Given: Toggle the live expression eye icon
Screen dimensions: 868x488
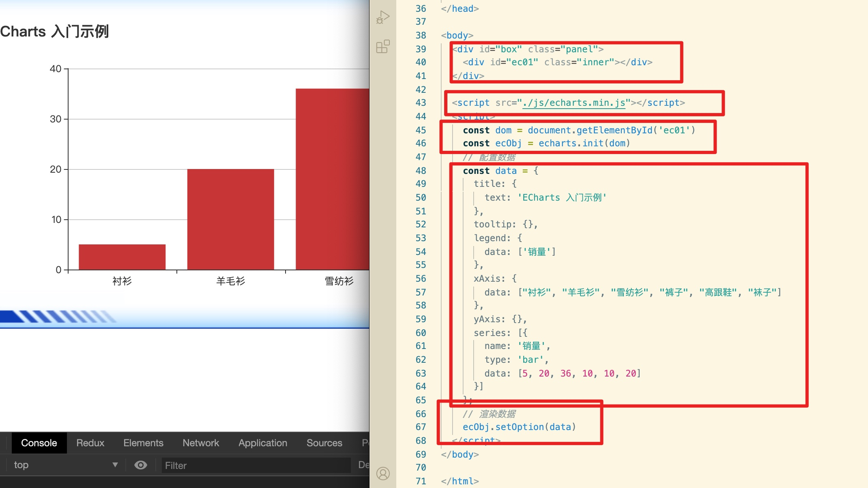Looking at the screenshot, I should click(x=141, y=465).
